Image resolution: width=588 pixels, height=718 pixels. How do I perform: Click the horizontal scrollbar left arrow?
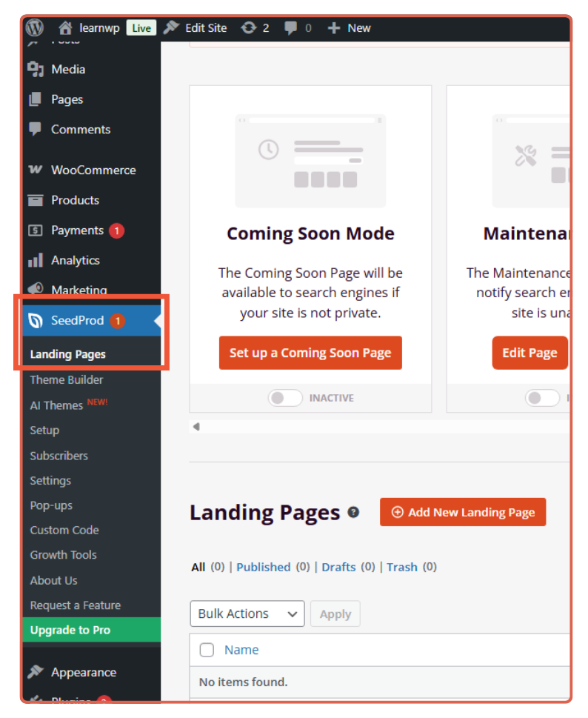pos(196,427)
